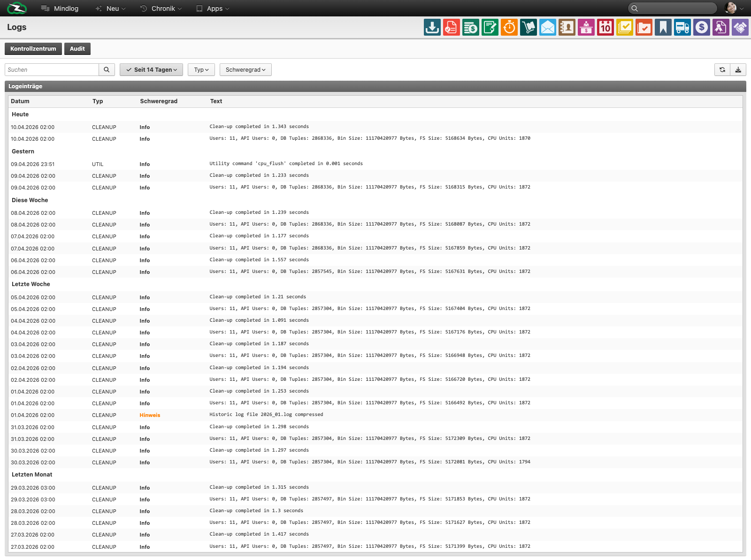Screen dimensions: 751x560
Task: Click the green app logo in top bar
Action: tap(17, 8)
